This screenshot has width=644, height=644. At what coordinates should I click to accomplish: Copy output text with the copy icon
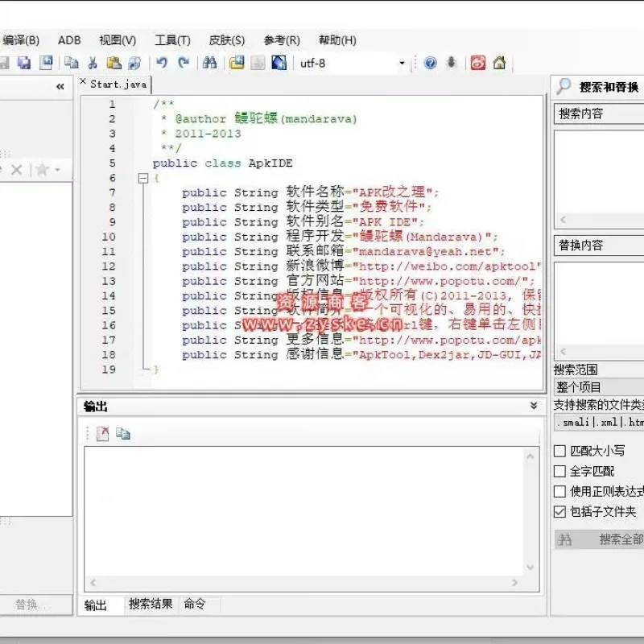click(123, 434)
